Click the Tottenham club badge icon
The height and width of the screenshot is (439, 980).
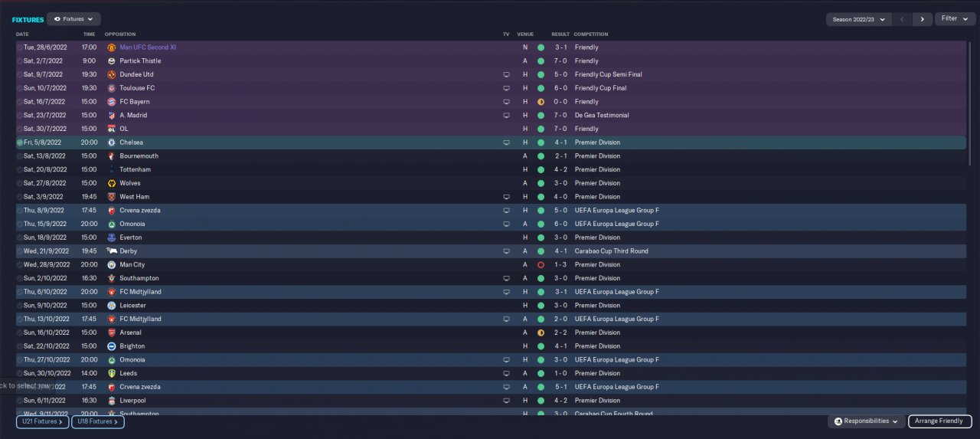pyautogui.click(x=111, y=169)
